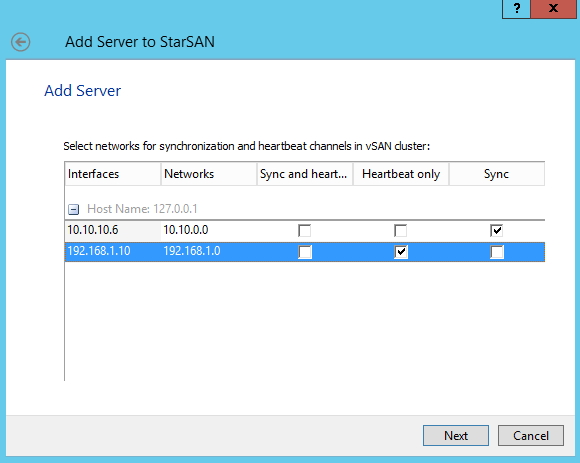Select the 10.10.10.6 interface row
The height and width of the screenshot is (463, 580).
[304, 230]
